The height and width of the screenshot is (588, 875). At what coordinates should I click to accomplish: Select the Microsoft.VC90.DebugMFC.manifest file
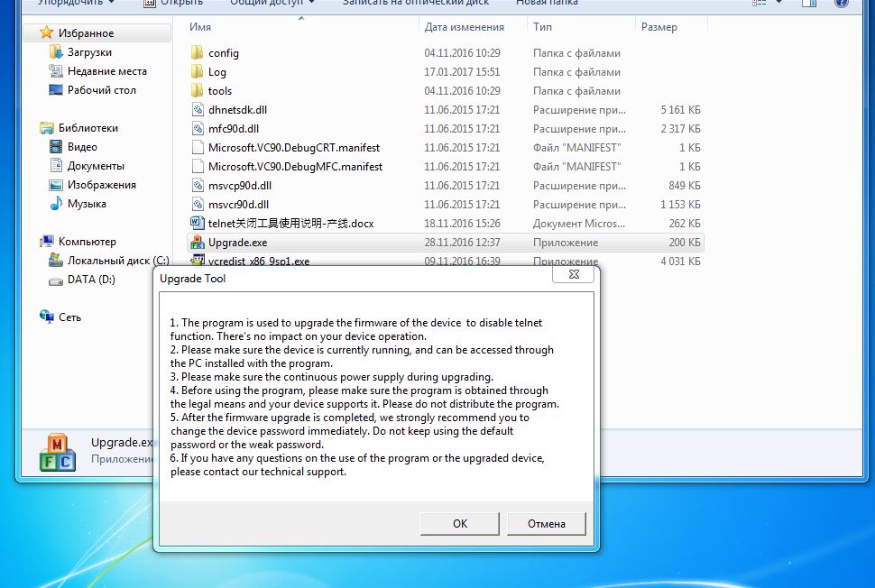[295, 167]
